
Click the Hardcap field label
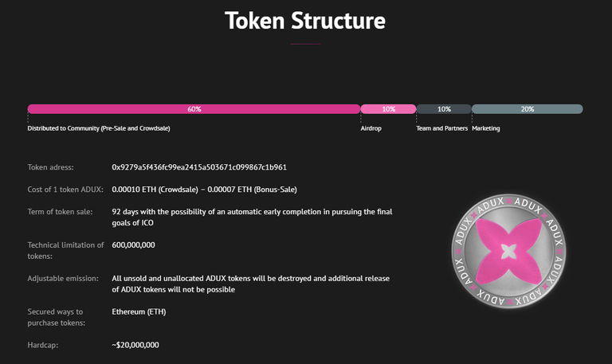(43, 345)
